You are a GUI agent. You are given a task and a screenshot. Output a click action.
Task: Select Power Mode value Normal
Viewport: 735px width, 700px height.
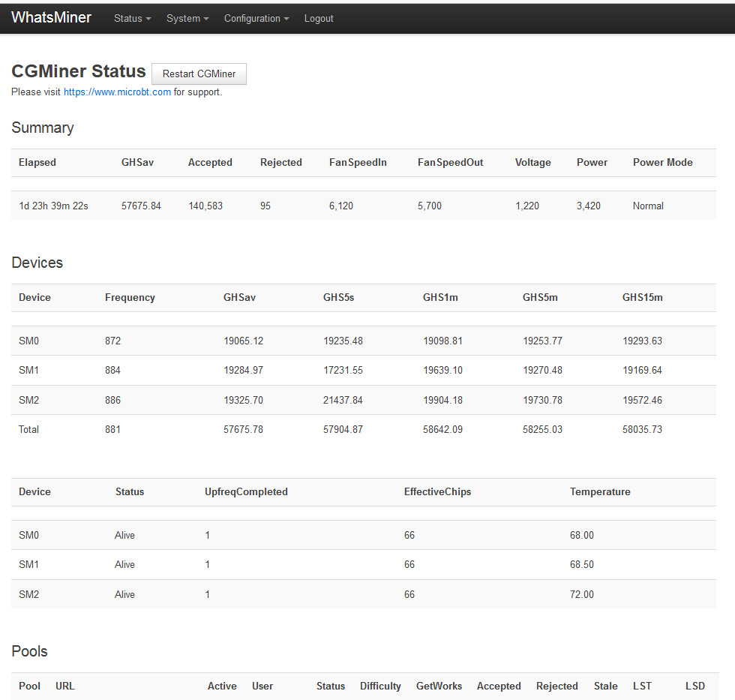(648, 206)
